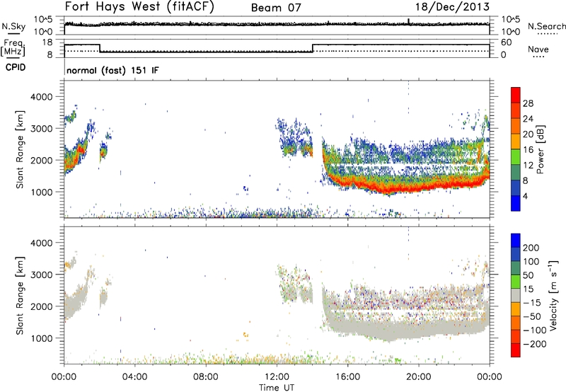Click the noise spike near 19:30 in sky panel
Viewport: 566px width, 392px height.
coord(408,21)
